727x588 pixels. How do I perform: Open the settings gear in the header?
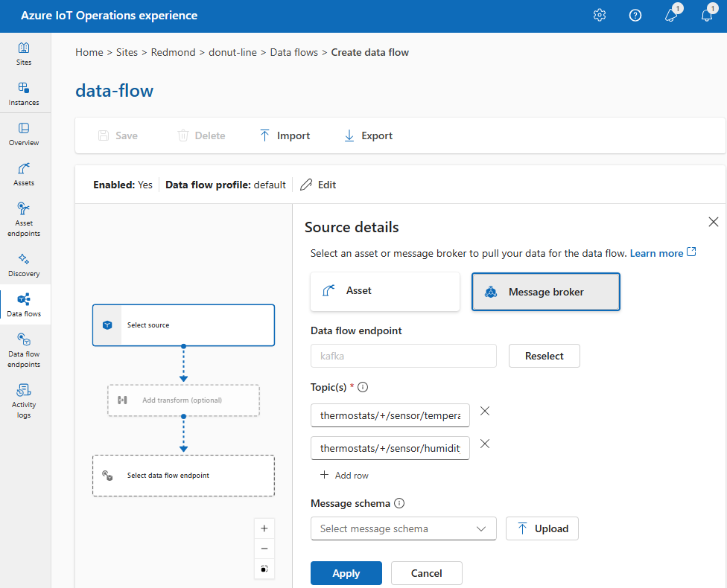[600, 15]
